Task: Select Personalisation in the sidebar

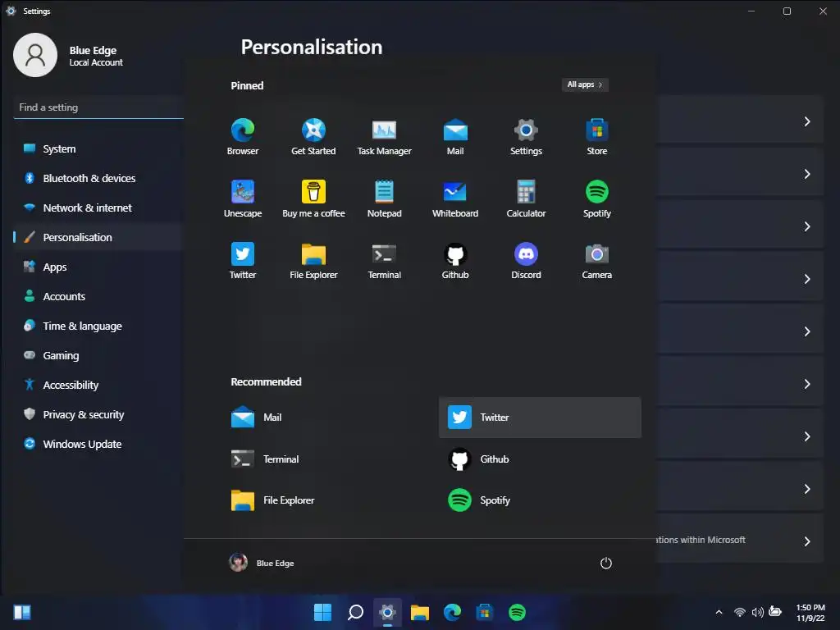Action: (x=98, y=237)
